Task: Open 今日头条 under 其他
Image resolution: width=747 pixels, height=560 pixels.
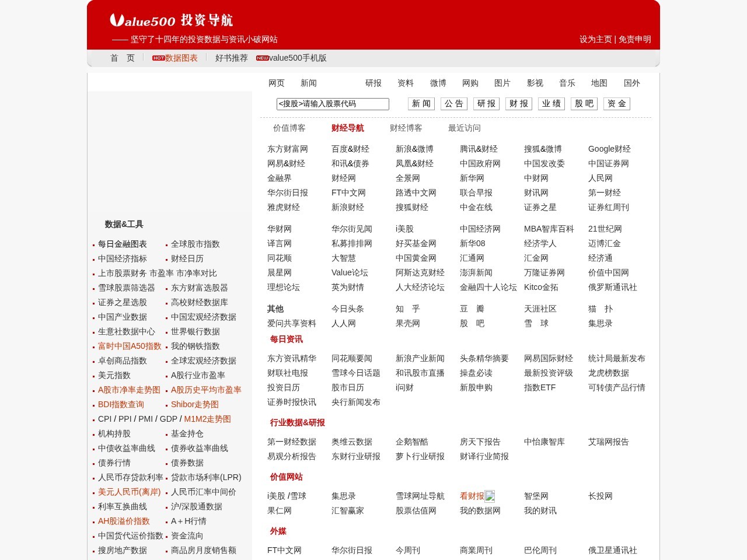Action: (348, 309)
